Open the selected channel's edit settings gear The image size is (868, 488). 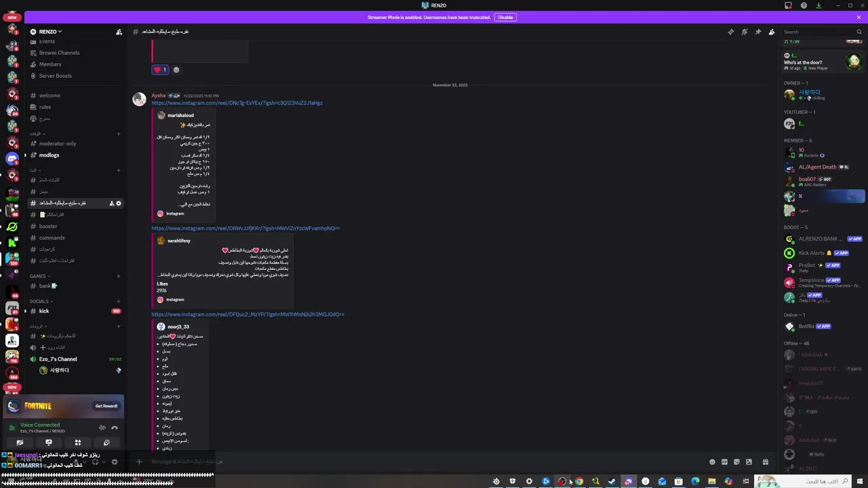point(119,203)
